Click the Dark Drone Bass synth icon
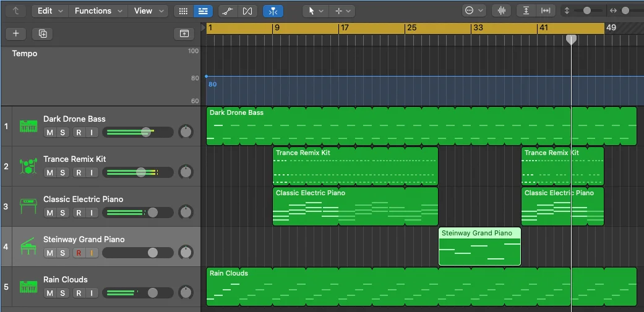 coord(28,126)
